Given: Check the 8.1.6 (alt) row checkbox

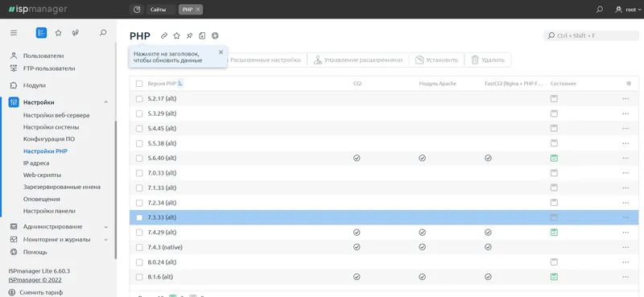Looking at the screenshot, I should [139, 277].
